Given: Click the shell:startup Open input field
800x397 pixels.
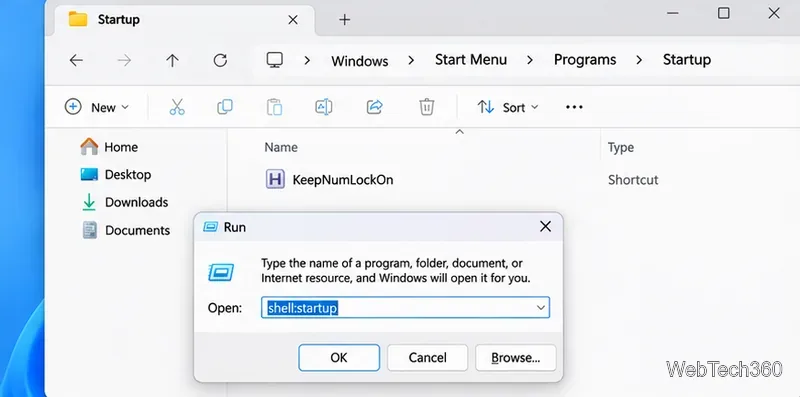Looking at the screenshot, I should (x=405, y=308).
